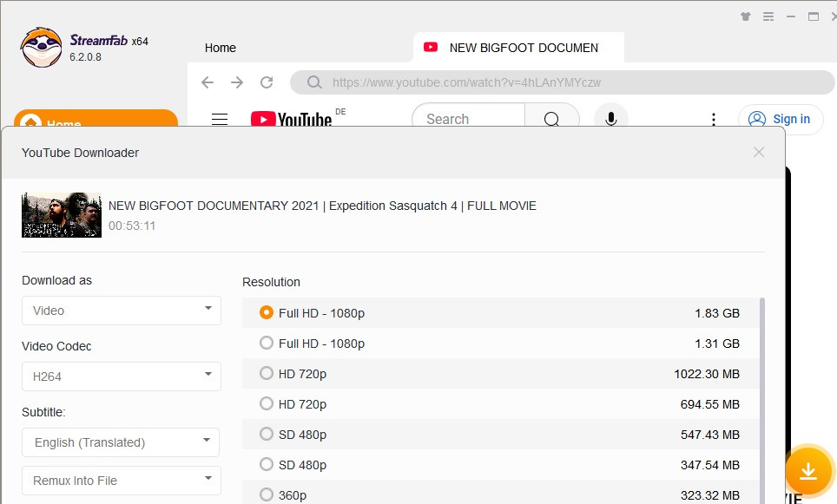Select Full HD 1080p 1.31 GB option
Image resolution: width=837 pixels, height=504 pixels.
[267, 343]
